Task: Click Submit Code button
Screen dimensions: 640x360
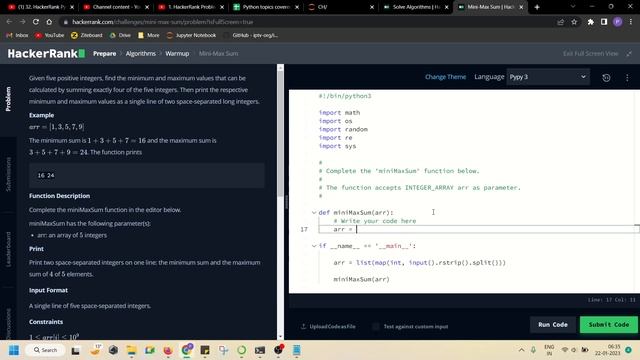Action: (x=609, y=324)
